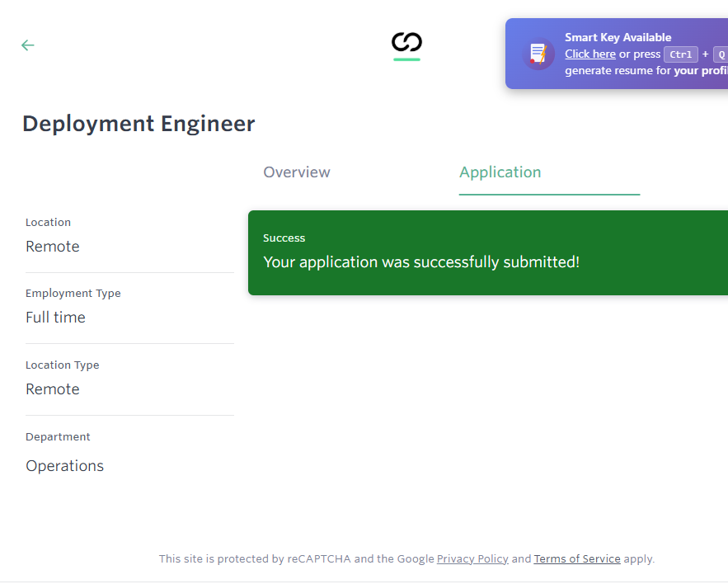
Task: Open the Terms of Service link
Action: pos(577,558)
